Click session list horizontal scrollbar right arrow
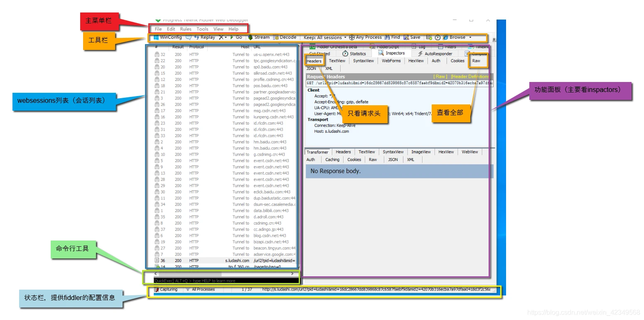644x320 pixels. coord(293,274)
